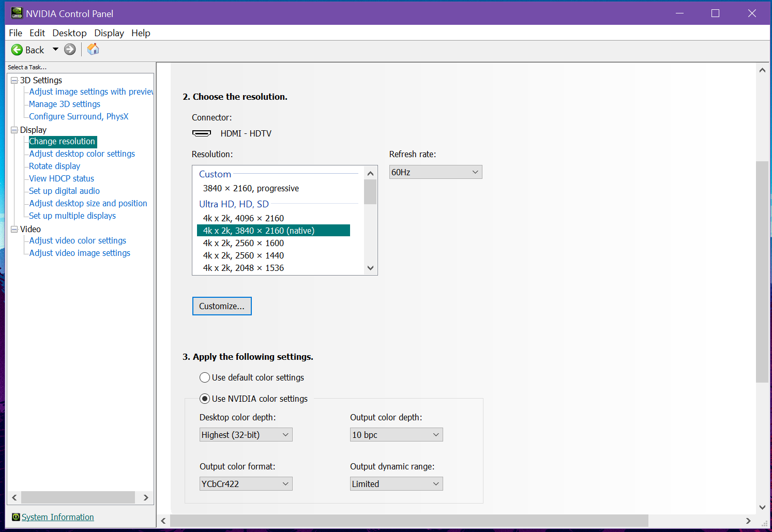Viewport: 772px width, 532px height.
Task: Select 4k x 2k, 4096 × 2160 resolution
Action: pyautogui.click(x=244, y=218)
